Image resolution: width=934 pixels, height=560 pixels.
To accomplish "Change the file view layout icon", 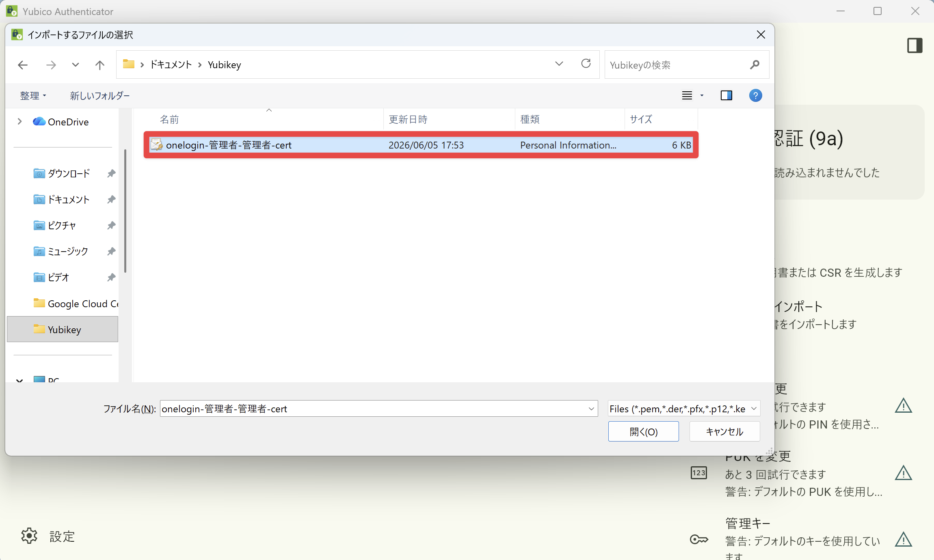I will click(687, 96).
